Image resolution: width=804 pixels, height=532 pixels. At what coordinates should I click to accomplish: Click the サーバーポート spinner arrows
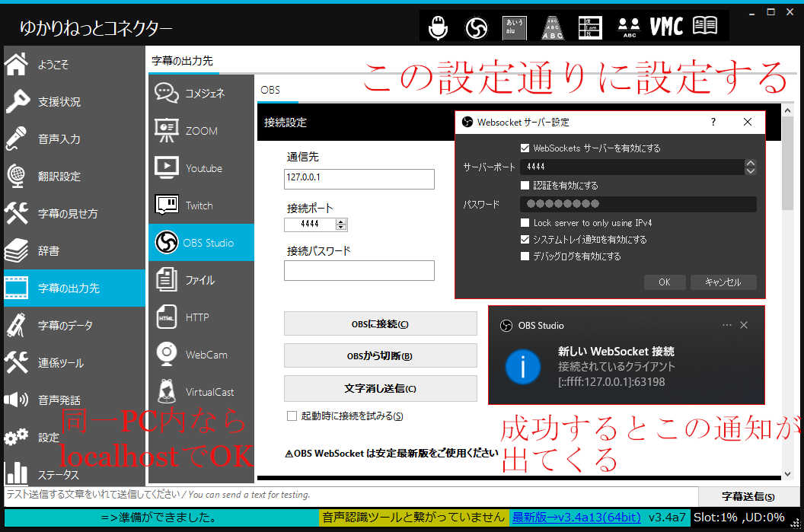pyautogui.click(x=750, y=167)
